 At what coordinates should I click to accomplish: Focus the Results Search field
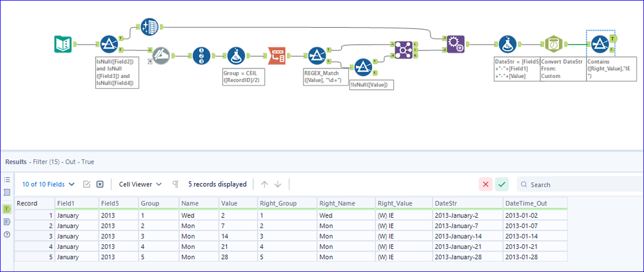click(x=580, y=184)
